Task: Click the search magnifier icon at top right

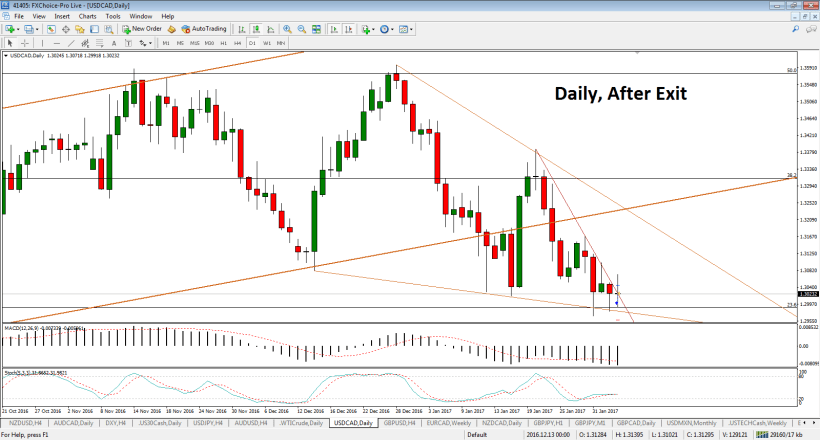Action: point(795,29)
